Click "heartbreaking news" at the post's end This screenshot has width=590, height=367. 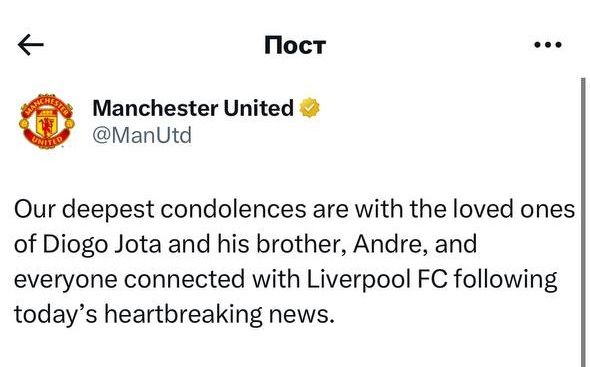pyautogui.click(x=219, y=314)
